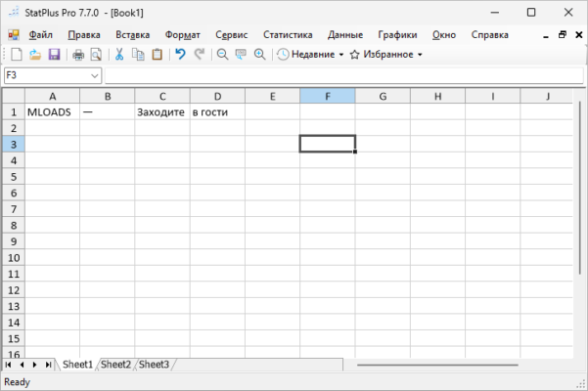Click the horizontal scrollbar thumb
Viewport: 588px width, 391px height.
(x=437, y=365)
